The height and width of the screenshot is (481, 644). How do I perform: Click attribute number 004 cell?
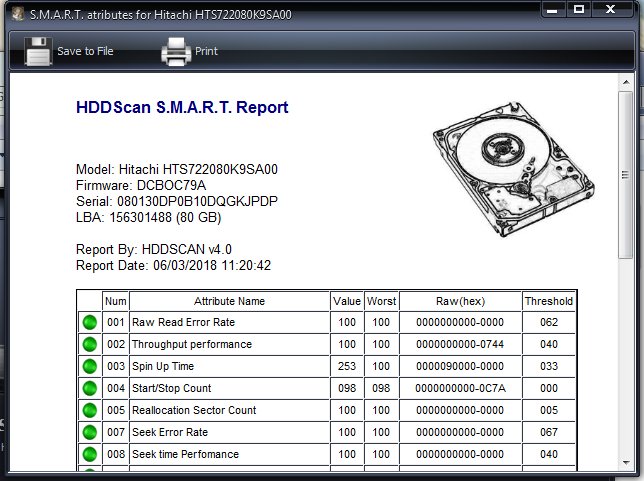click(x=116, y=388)
